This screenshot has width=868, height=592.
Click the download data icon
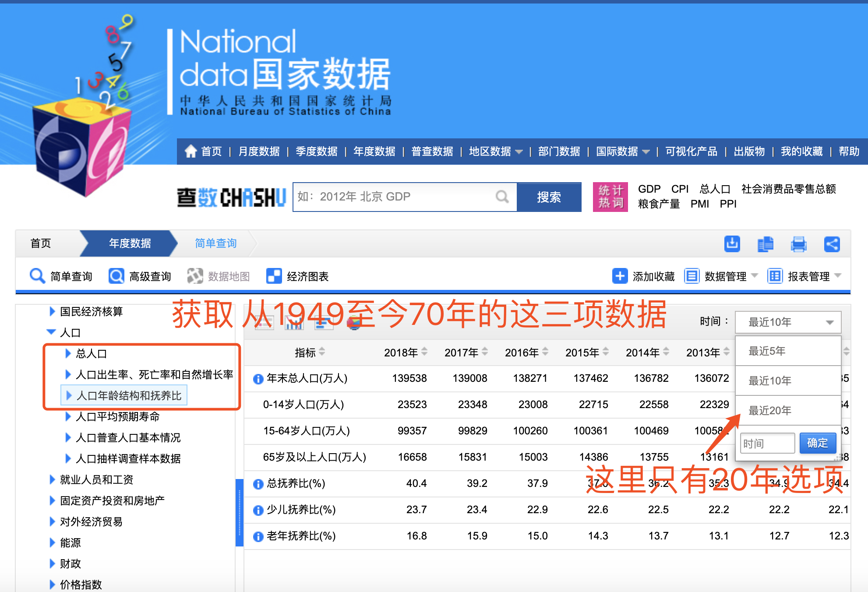[x=732, y=243]
